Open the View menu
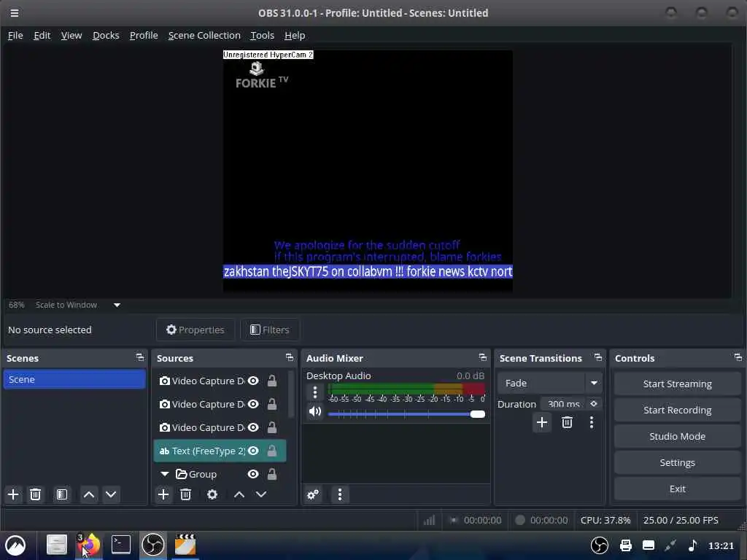747x560 pixels. pos(71,35)
